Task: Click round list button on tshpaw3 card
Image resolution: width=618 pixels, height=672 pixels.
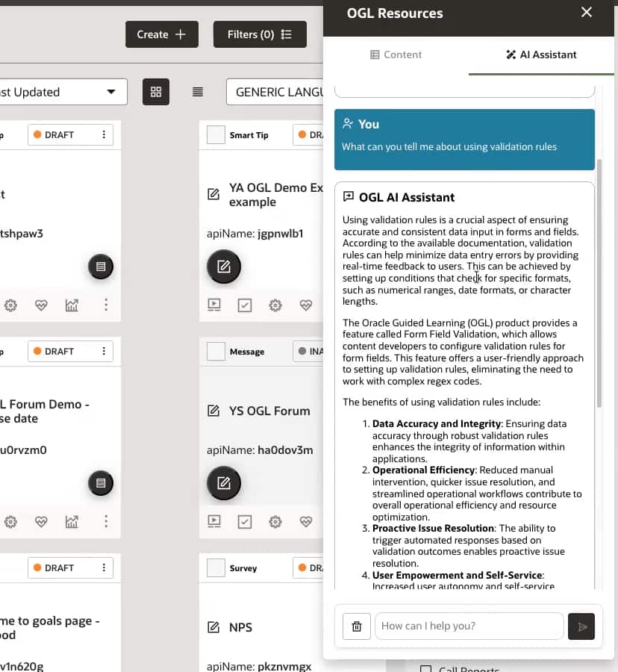Action: pyautogui.click(x=101, y=267)
